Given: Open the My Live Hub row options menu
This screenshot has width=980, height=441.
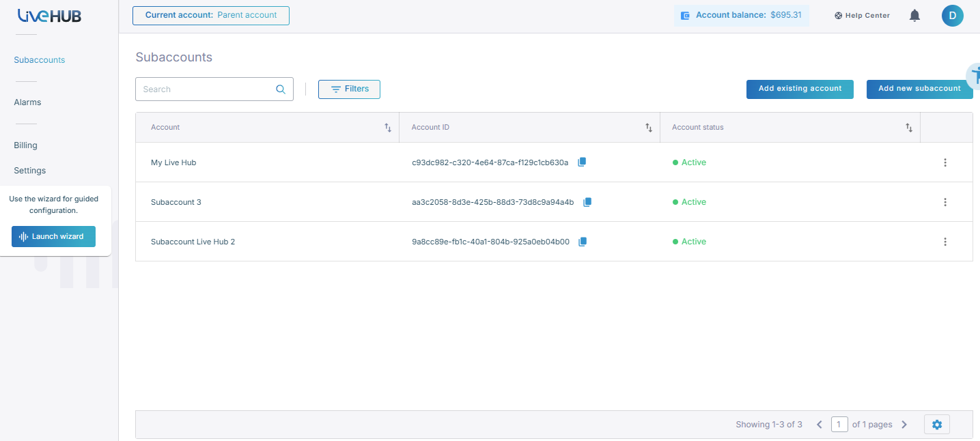Looking at the screenshot, I should pyautogui.click(x=945, y=162).
